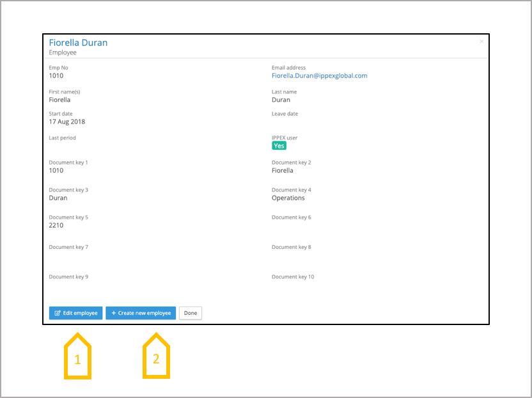Click the Document key 3 value Duran

pos(58,198)
